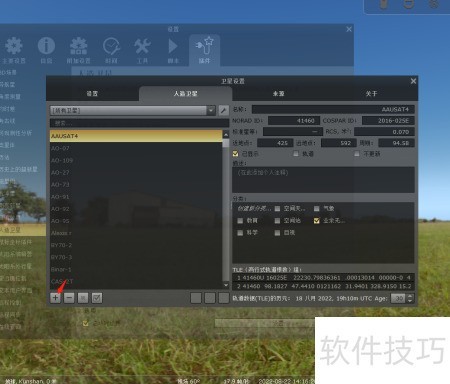Enable the Do not update checkbox
This screenshot has height=384, width=450.
click(x=357, y=154)
